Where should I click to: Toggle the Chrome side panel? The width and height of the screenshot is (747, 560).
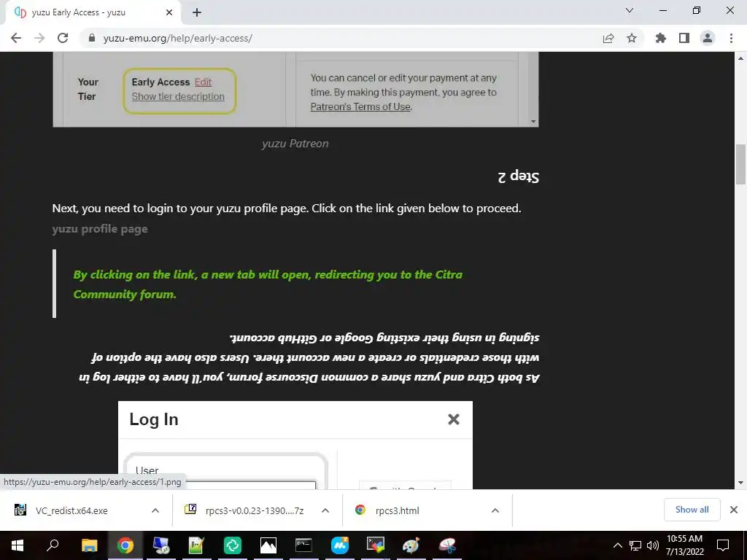[684, 38]
